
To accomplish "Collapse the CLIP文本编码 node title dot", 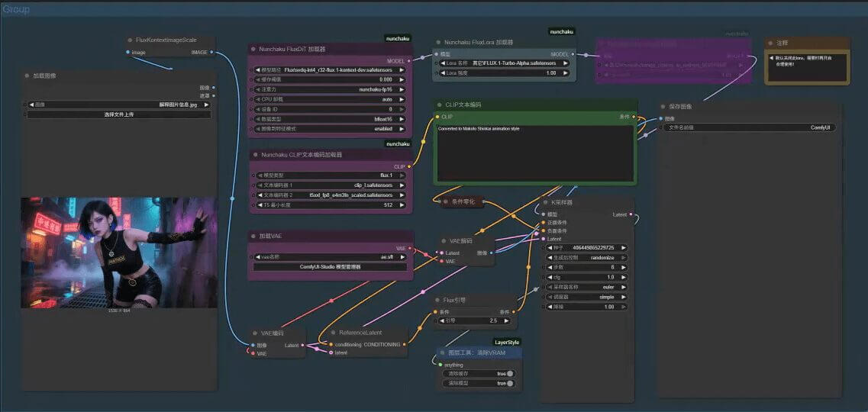I will [439, 105].
